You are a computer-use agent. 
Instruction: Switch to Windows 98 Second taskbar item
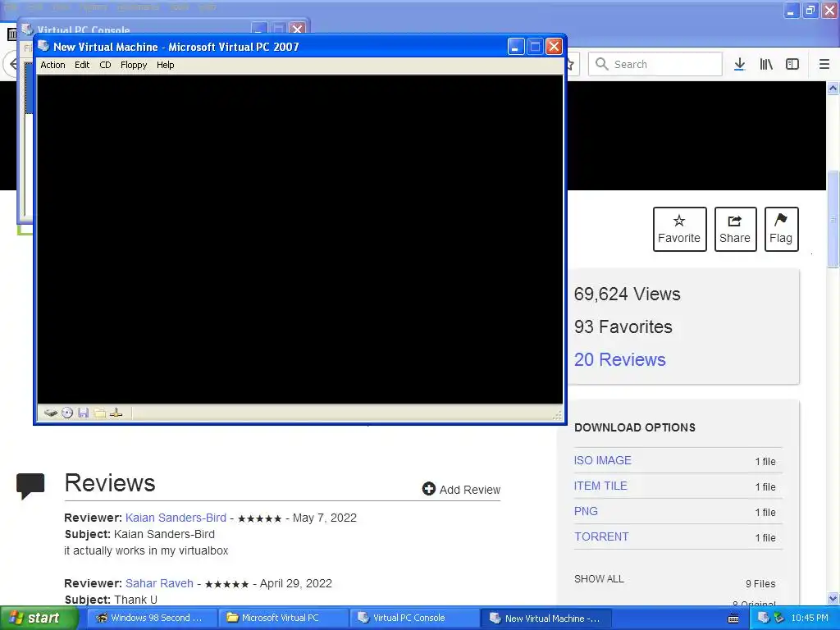(152, 619)
